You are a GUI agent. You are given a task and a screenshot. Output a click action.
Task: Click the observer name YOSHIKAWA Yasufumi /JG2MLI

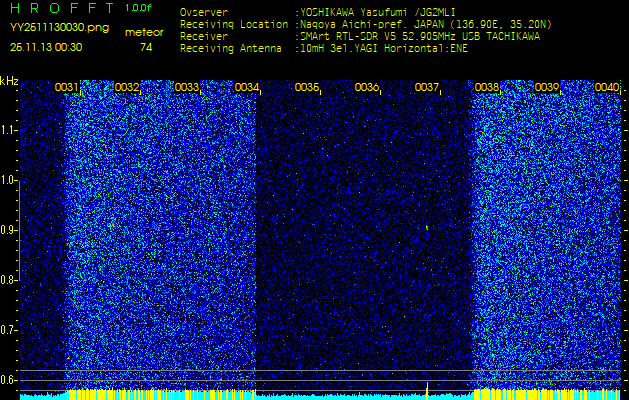[x=378, y=13]
